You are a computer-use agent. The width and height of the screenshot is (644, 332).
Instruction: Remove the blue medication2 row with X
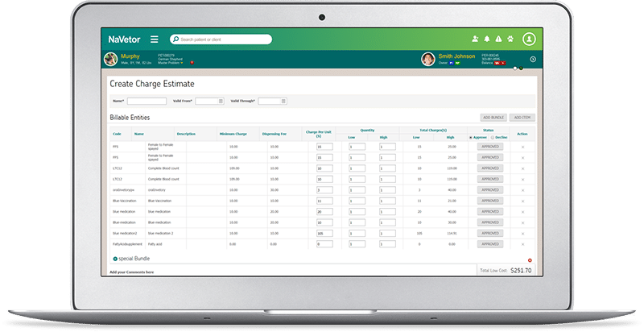[x=522, y=234]
